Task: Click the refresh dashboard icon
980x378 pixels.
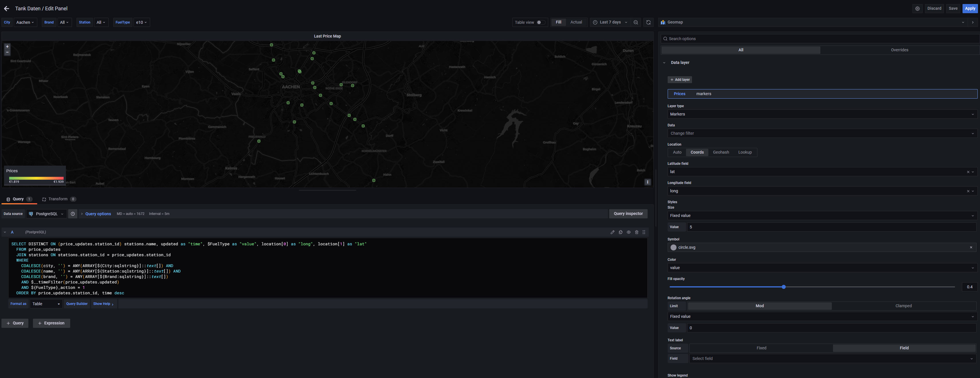Action: click(x=648, y=22)
